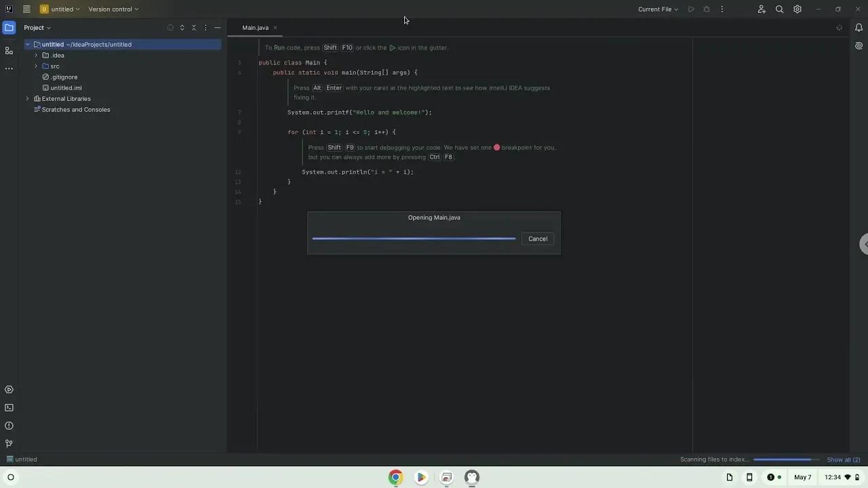Launch Chrome from the shelf
Viewport: 868px width, 488px height.
pos(395,477)
